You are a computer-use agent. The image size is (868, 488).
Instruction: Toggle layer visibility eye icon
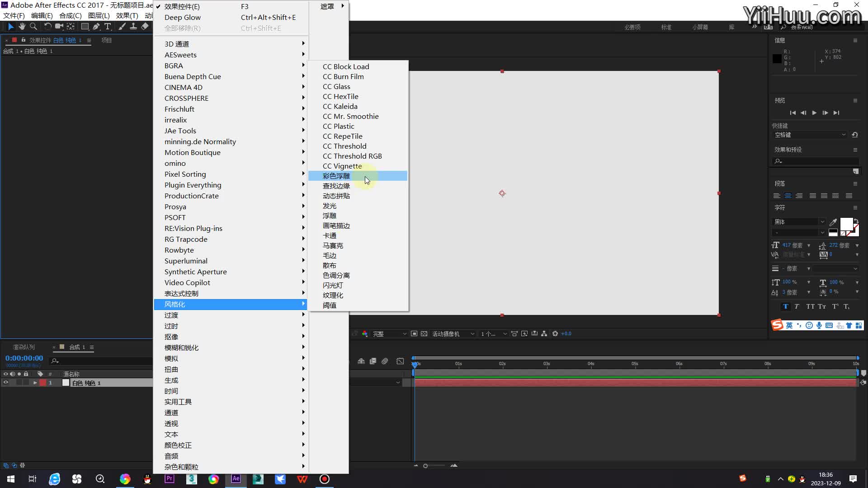(5, 383)
